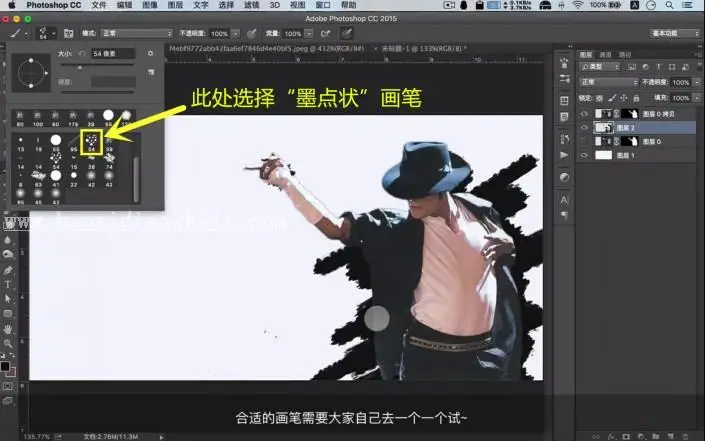Screen dimensions: 705x441
Task: Select the Blur tool
Action: (x=8, y=240)
